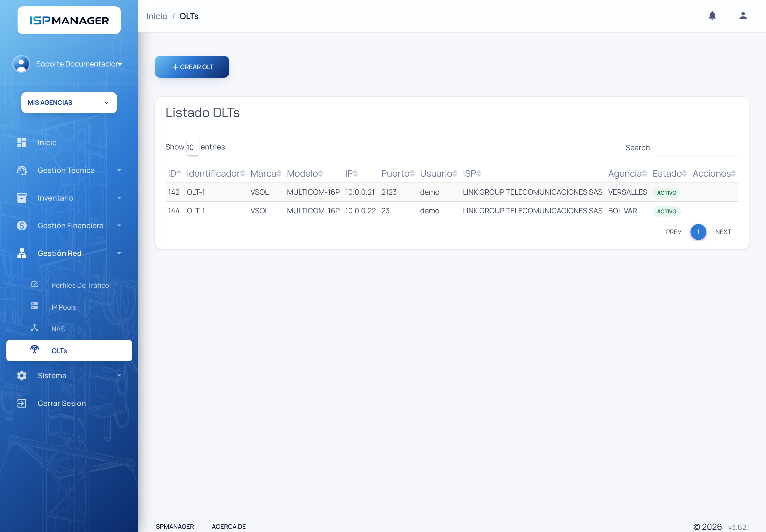Click the OLTs breadcrumb text
The image size is (766, 532).
189,16
